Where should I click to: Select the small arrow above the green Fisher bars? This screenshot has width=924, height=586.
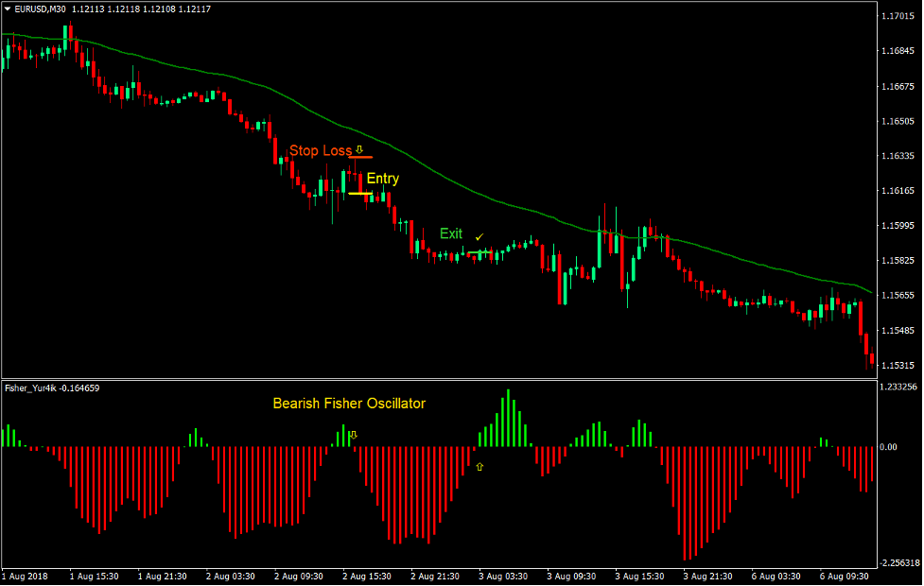click(354, 436)
